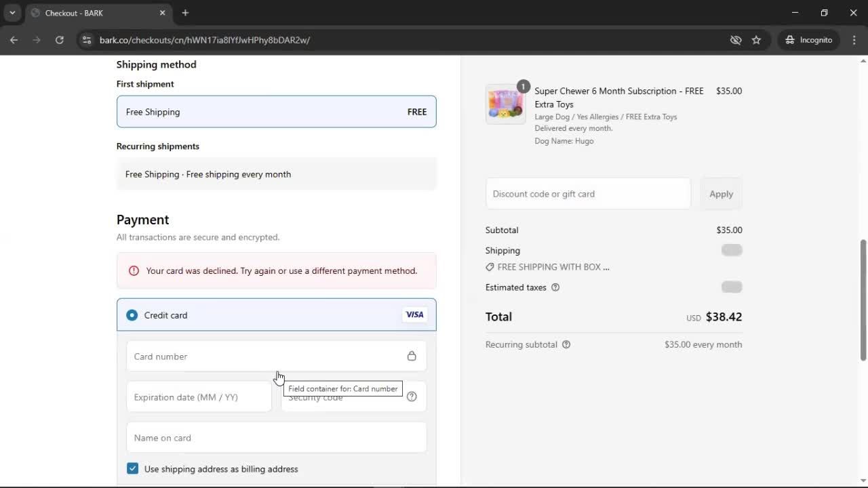Click the Super Chewer product thumbnail
Screen dimensions: 868x488
click(x=505, y=104)
